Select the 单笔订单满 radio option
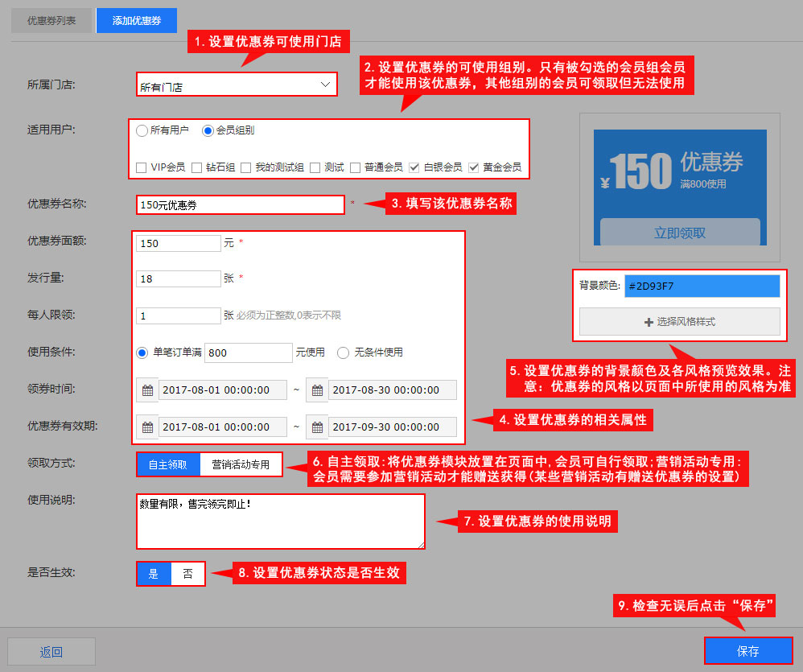Viewport: 803px width, 672px height. [142, 352]
